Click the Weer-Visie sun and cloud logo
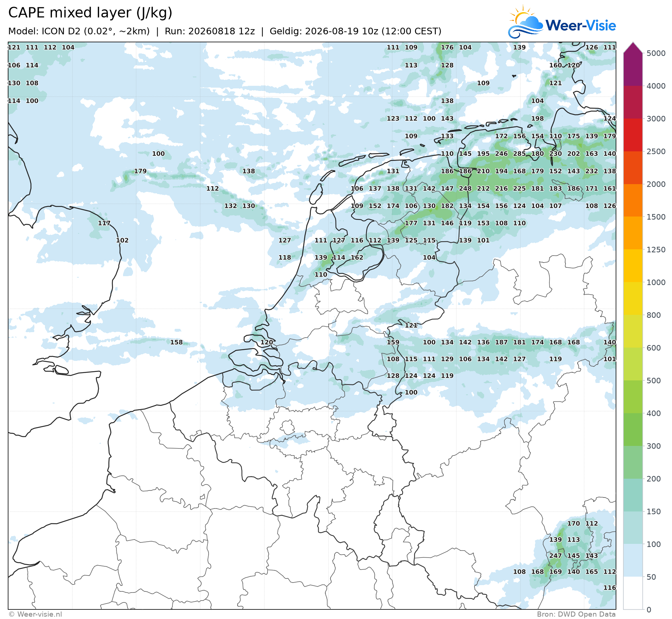672x619 pixels. tap(526, 22)
